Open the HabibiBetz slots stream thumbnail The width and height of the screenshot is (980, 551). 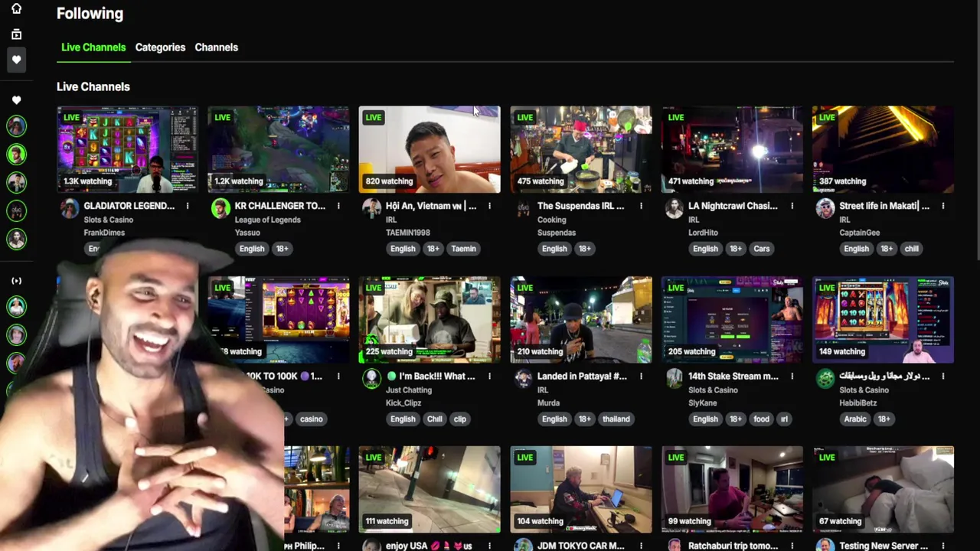[883, 320]
